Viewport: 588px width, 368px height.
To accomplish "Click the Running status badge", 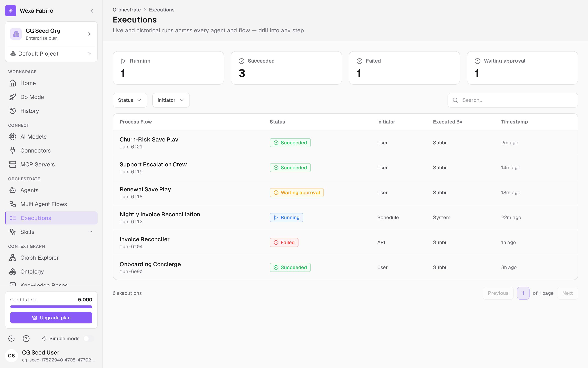I will point(286,218).
